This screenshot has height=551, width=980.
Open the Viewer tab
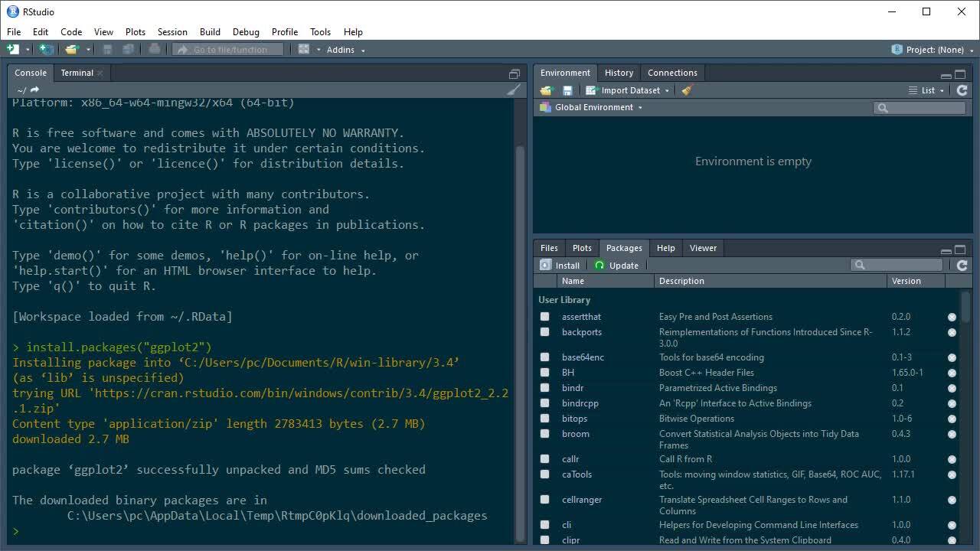[x=703, y=248]
